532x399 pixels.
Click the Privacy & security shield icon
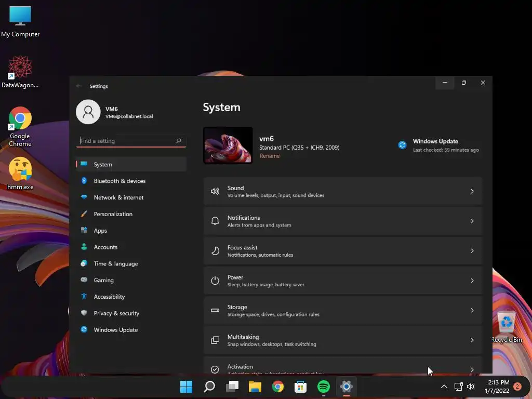[84, 313]
